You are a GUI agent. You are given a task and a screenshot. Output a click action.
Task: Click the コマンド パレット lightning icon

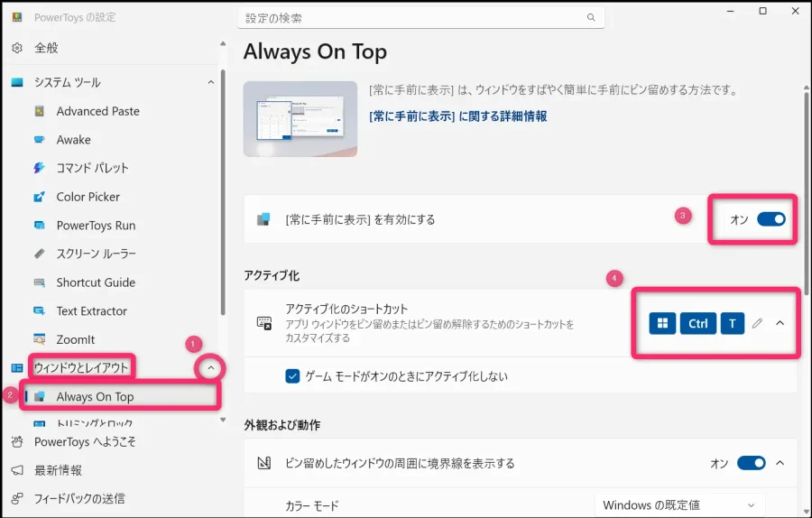40,168
